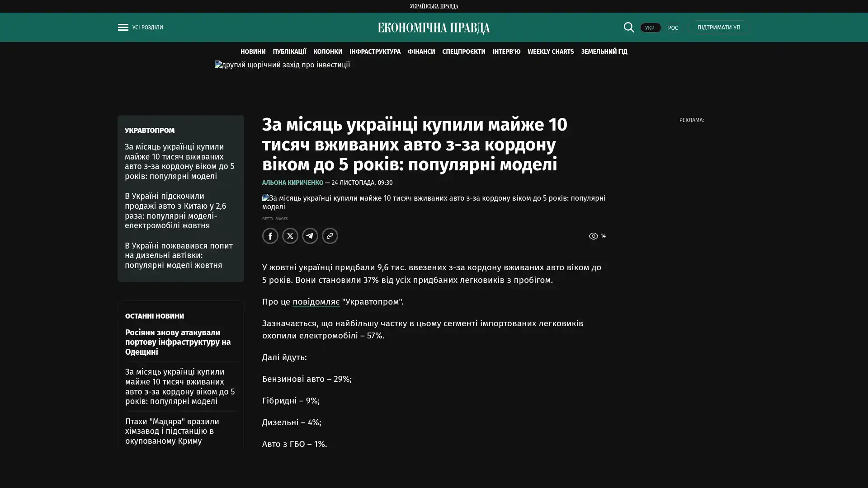Click the investment event banner image
Viewport: 868px width, 488px height.
click(282, 65)
